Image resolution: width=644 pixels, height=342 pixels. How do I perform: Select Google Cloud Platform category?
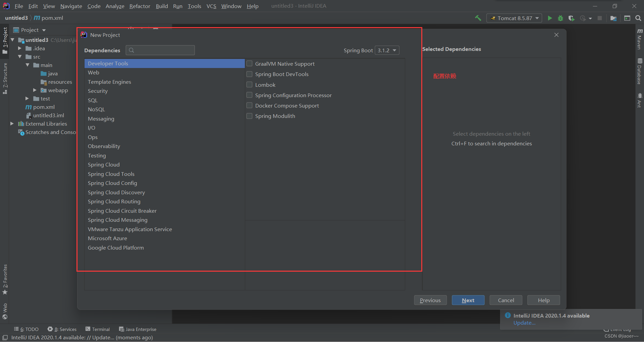[164, 248]
